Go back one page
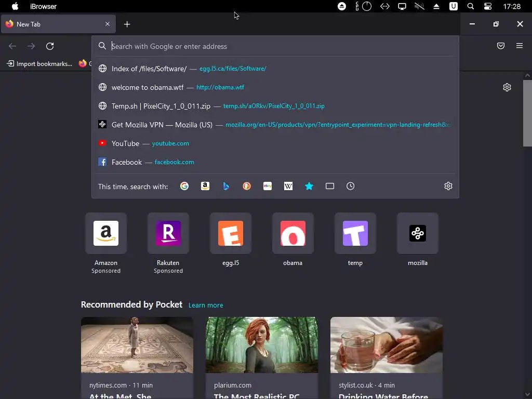The height and width of the screenshot is (399, 532). coord(12,46)
